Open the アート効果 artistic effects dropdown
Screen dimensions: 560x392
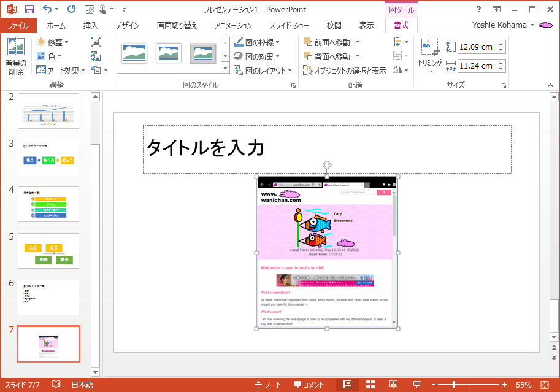(x=61, y=71)
